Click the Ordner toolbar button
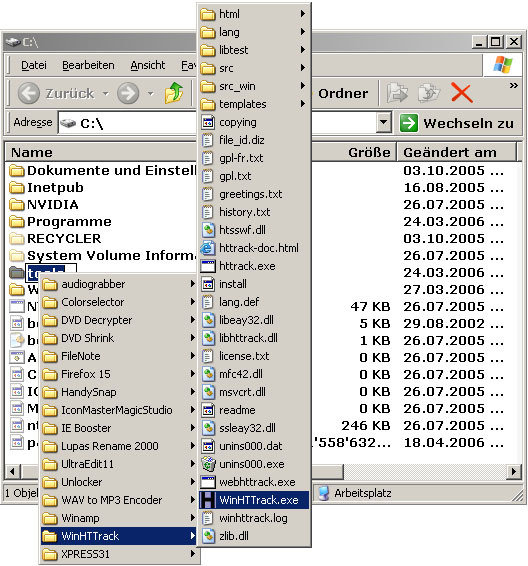 point(343,93)
